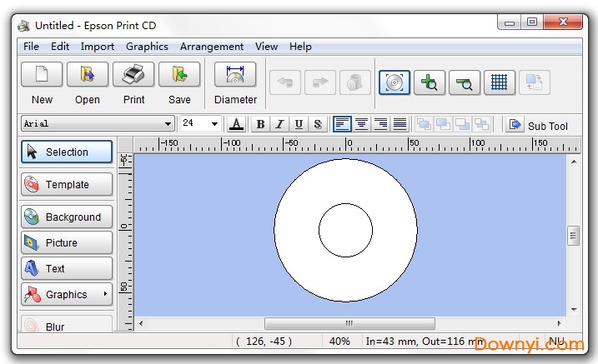
Task: Click the zoom out magnifier icon
Action: tap(465, 82)
